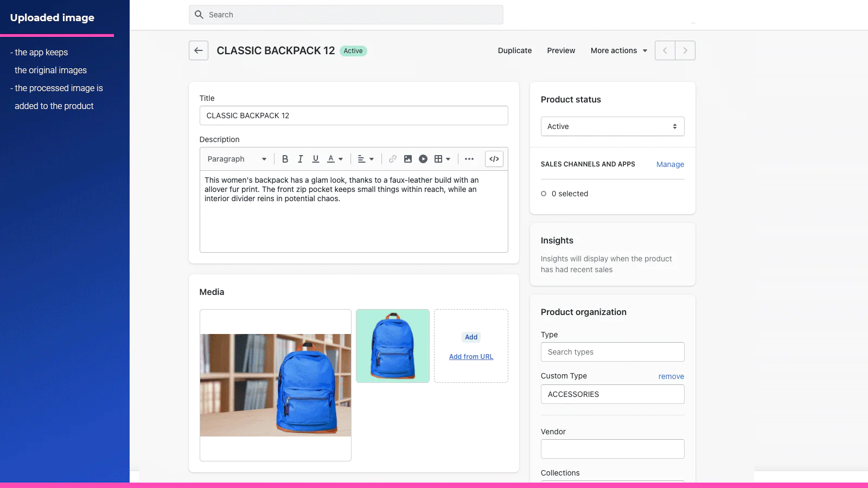Select the green-background backpack thumbnail
The height and width of the screenshot is (488, 868).
coord(393,346)
